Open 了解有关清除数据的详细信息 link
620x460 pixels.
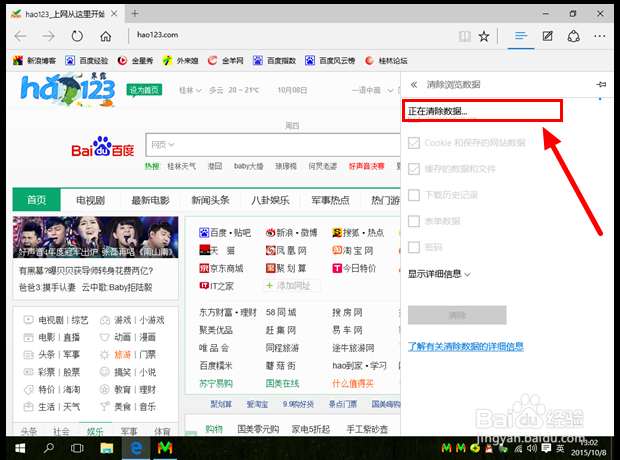(466, 346)
